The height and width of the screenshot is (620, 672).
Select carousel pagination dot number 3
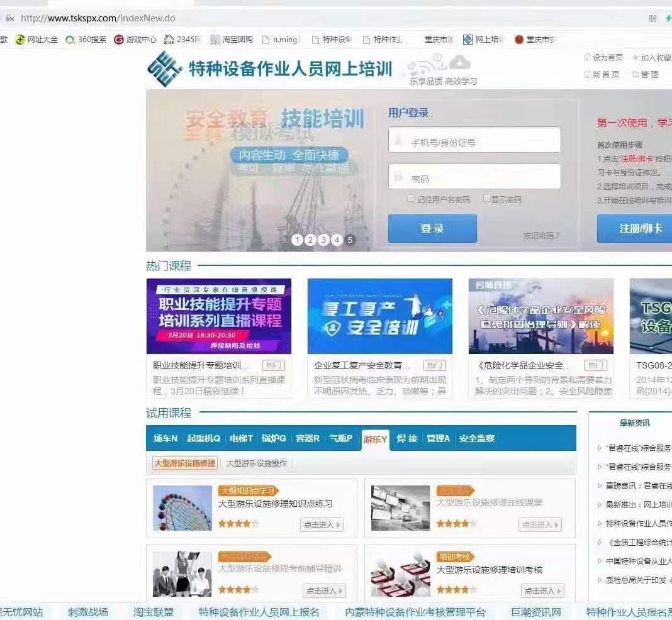click(323, 240)
